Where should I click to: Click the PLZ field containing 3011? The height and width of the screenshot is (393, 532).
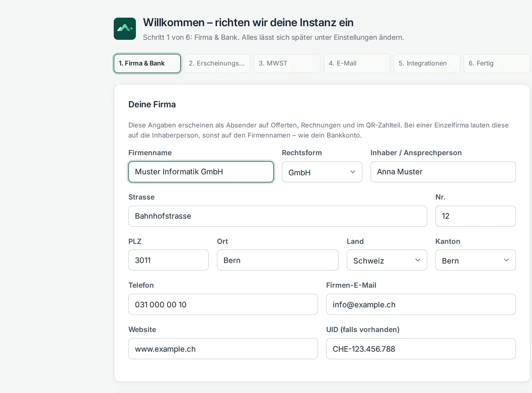[x=169, y=260]
